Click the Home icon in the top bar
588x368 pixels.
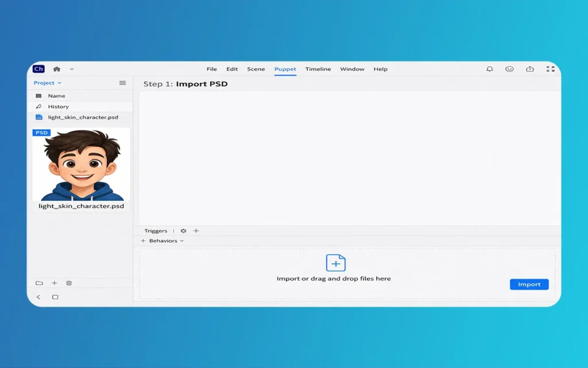point(56,69)
